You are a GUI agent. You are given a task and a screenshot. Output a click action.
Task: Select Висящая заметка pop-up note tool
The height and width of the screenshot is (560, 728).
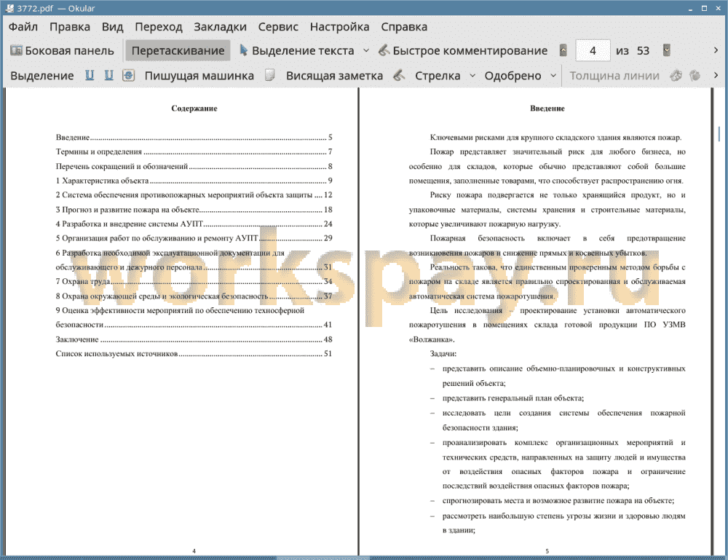click(334, 76)
